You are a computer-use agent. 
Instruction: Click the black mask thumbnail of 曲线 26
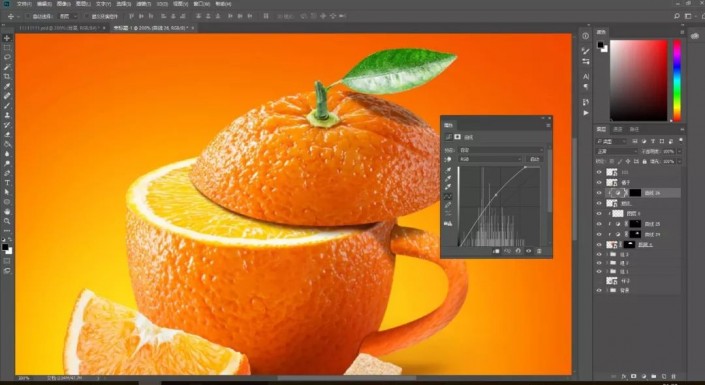click(x=635, y=193)
